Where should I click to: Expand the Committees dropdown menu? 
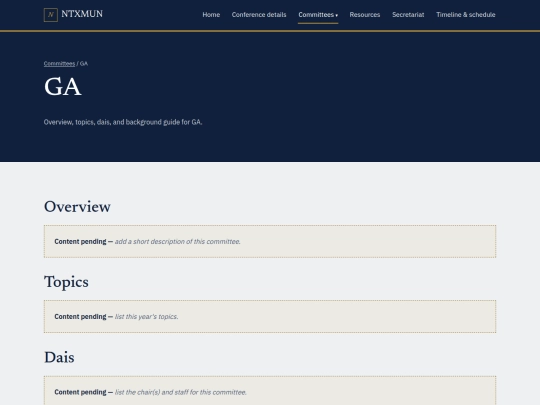(318, 15)
